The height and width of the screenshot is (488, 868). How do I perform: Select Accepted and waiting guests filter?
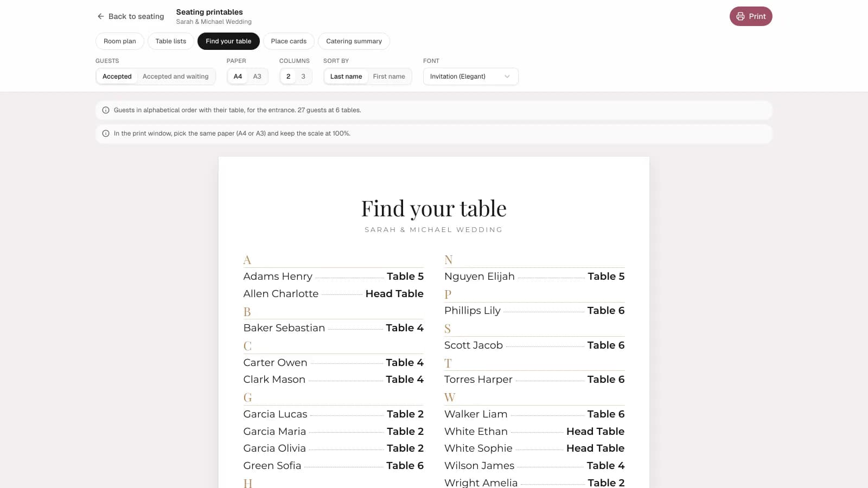tap(176, 76)
